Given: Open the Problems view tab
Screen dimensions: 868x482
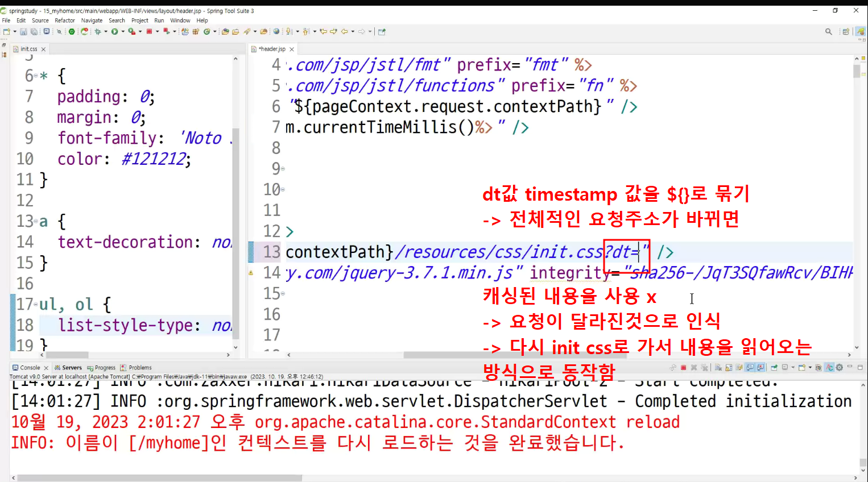Looking at the screenshot, I should point(136,368).
